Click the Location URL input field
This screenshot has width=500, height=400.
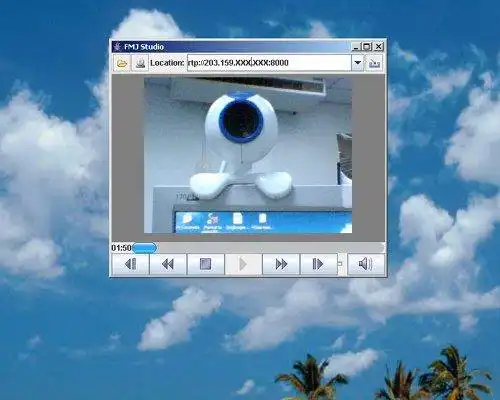pos(269,63)
